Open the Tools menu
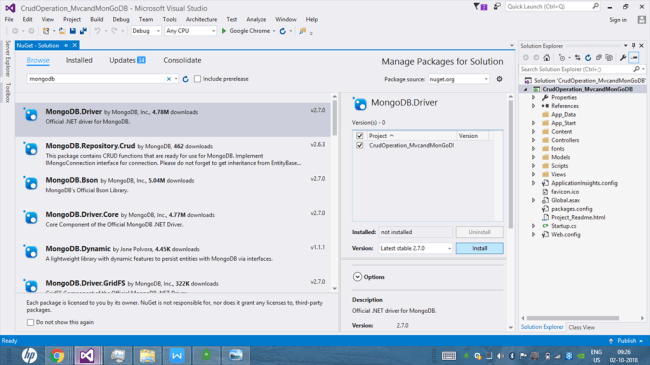This screenshot has height=365, width=650. pyautogui.click(x=170, y=19)
